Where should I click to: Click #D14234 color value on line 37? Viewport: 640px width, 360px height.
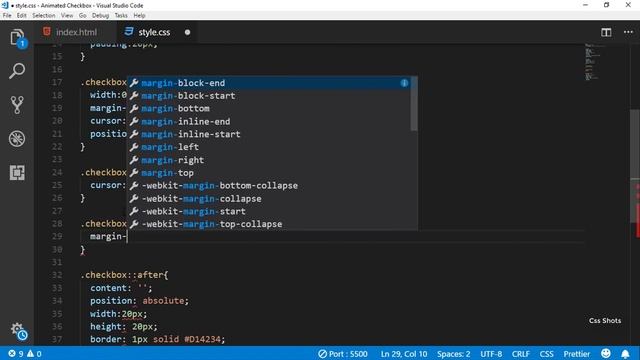point(202,339)
